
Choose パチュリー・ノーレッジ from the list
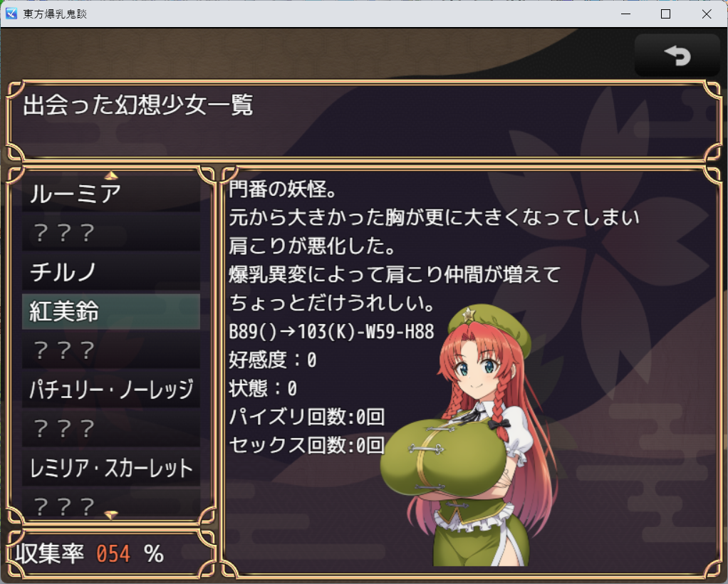tap(111, 390)
